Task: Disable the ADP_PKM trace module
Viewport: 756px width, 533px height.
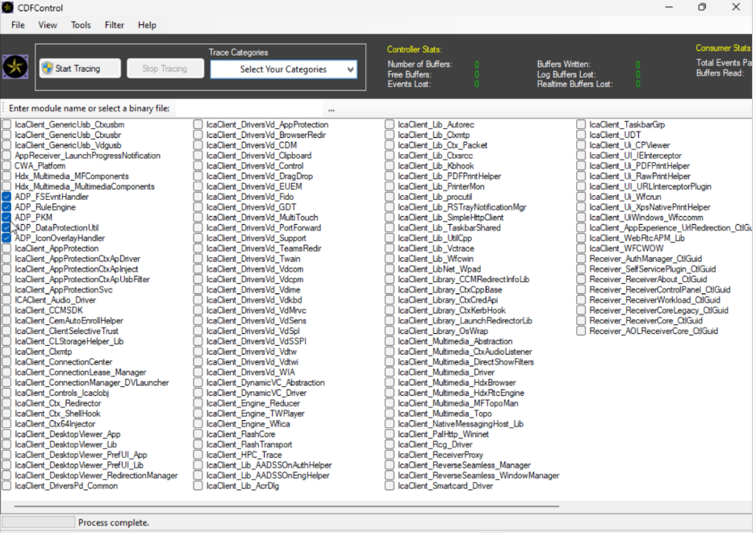Action: coord(6,218)
